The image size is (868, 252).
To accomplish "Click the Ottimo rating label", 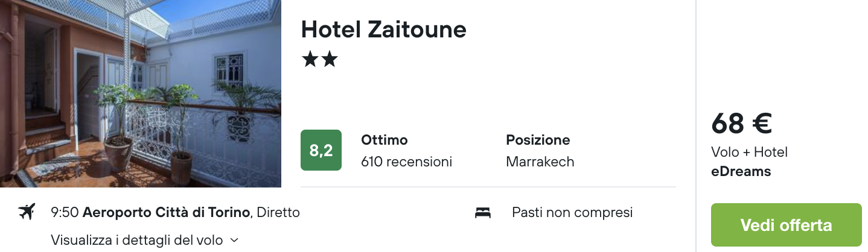I will point(385,140).
